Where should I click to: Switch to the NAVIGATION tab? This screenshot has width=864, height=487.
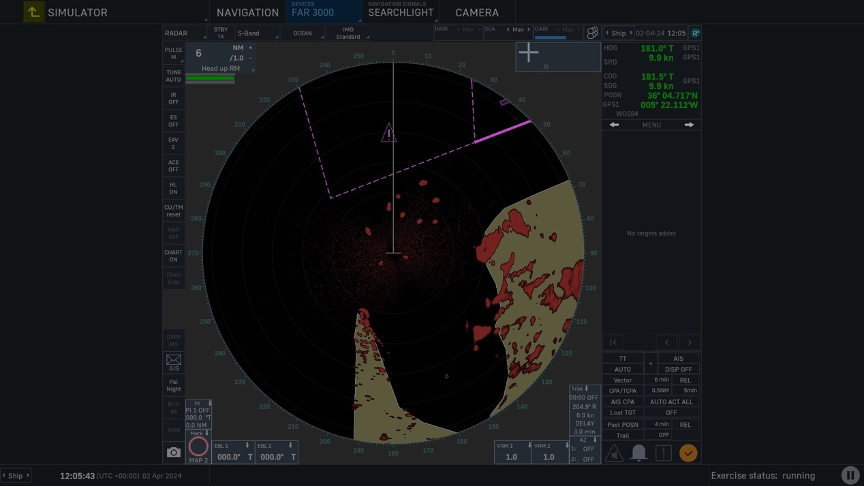coord(247,12)
